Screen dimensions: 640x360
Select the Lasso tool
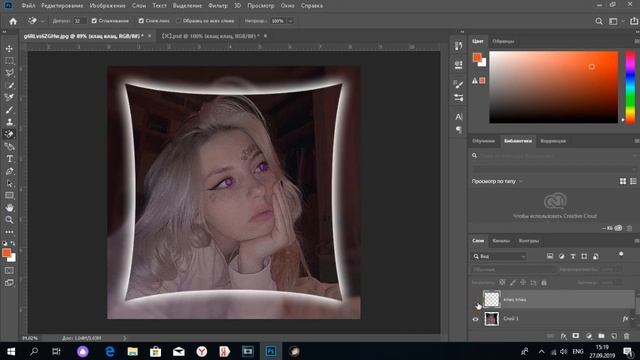pyautogui.click(x=9, y=73)
